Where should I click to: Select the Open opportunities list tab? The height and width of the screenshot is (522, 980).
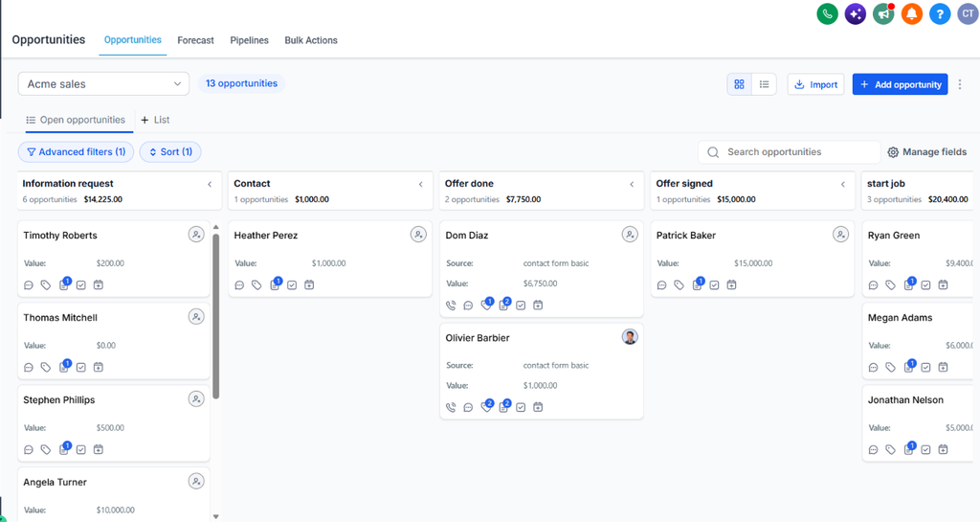coord(76,120)
